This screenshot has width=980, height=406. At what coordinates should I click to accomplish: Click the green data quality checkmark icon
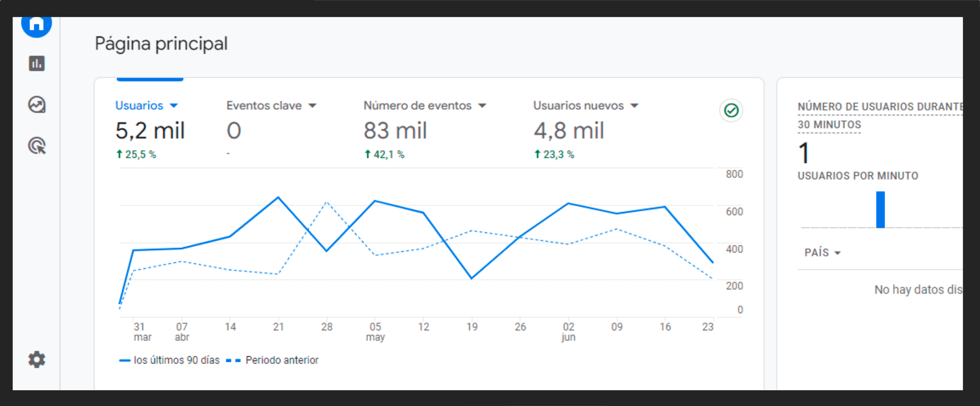[731, 111]
